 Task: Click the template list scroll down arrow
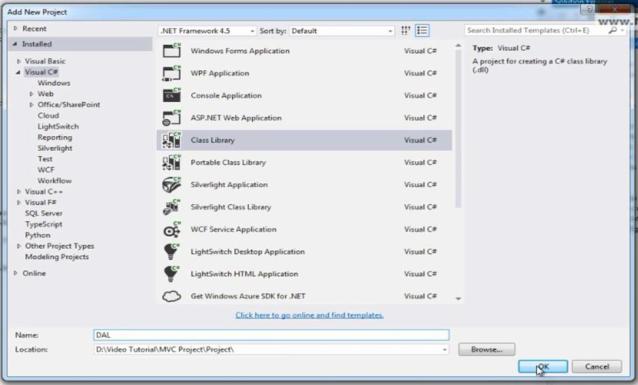tap(459, 299)
